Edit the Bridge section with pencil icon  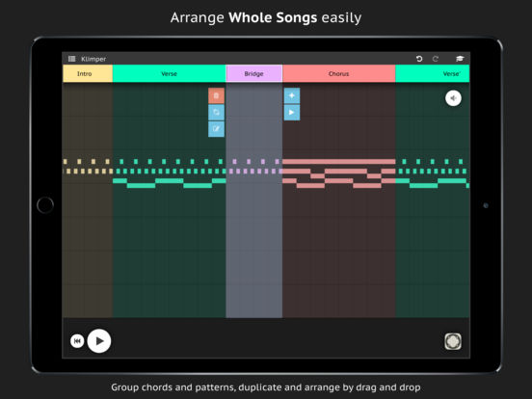[x=216, y=129]
